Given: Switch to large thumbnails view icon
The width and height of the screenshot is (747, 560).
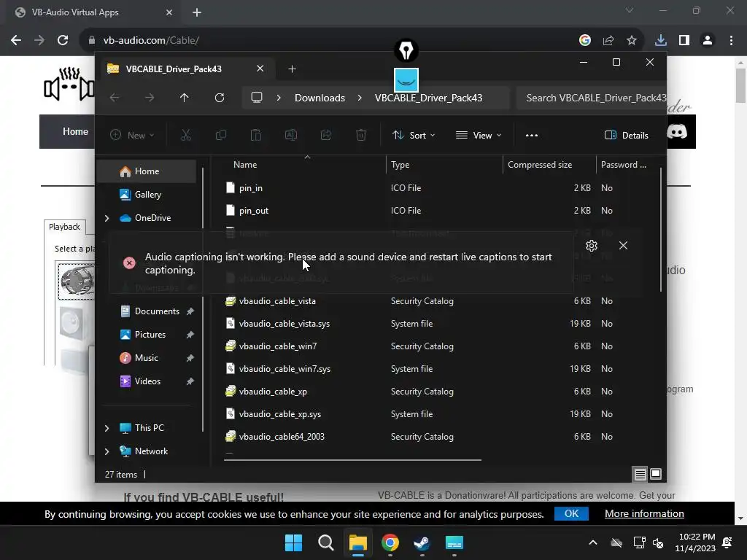Looking at the screenshot, I should [656, 474].
